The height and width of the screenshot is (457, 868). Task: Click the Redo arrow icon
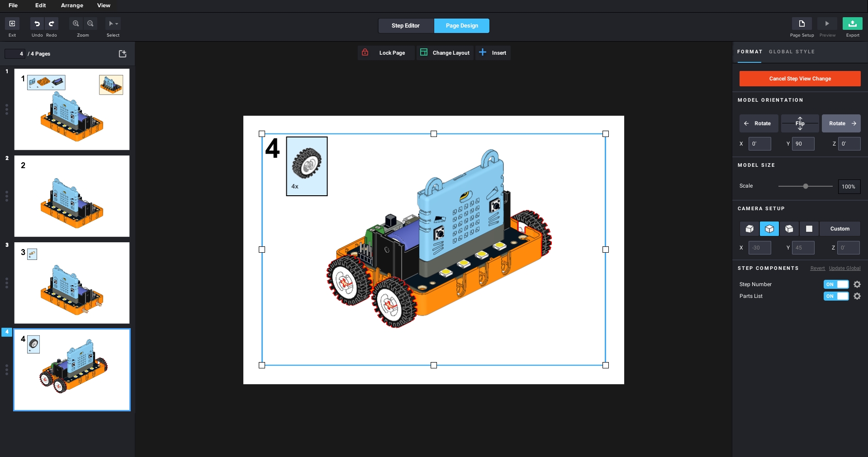pyautogui.click(x=52, y=24)
